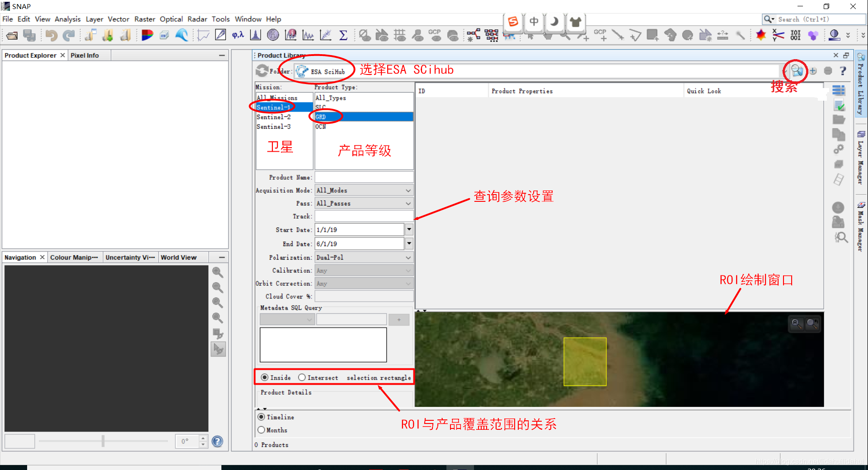
Task: Adjust the rotation slider in Navigation panel
Action: tap(103, 441)
